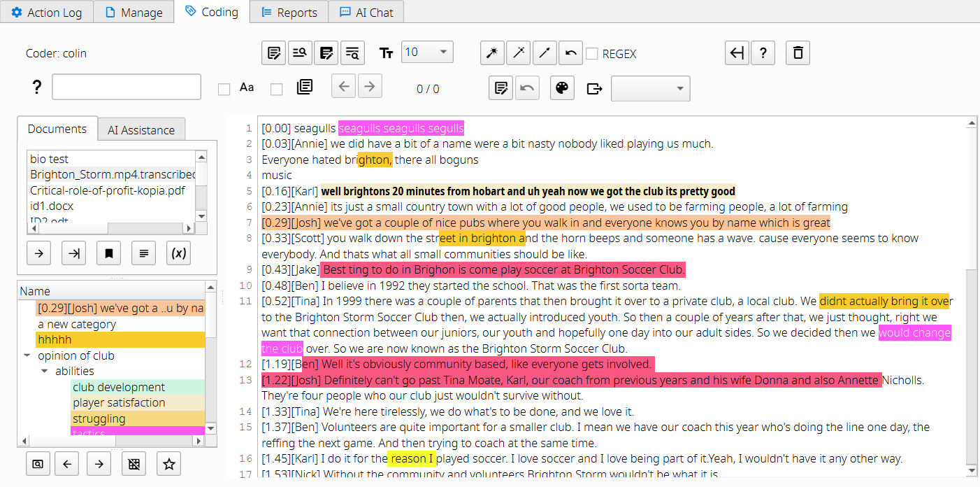Open the Action Log tab
Viewport: 980px width, 487px height.
(47, 12)
